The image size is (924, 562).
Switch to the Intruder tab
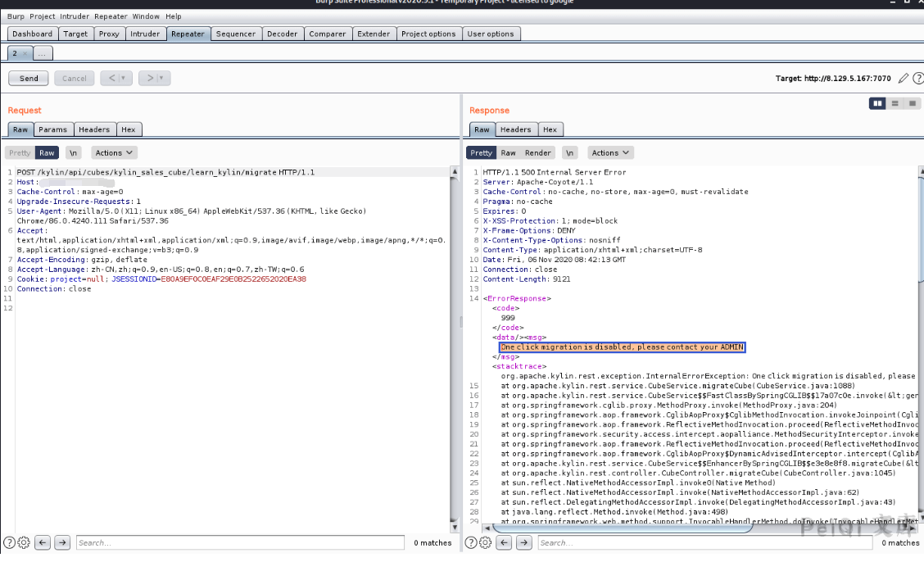[x=145, y=34]
